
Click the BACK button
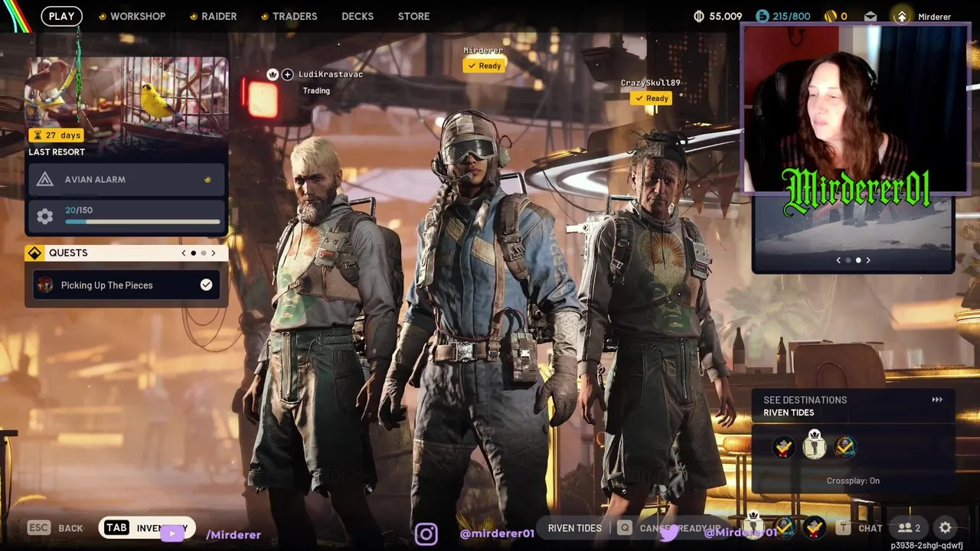70,528
